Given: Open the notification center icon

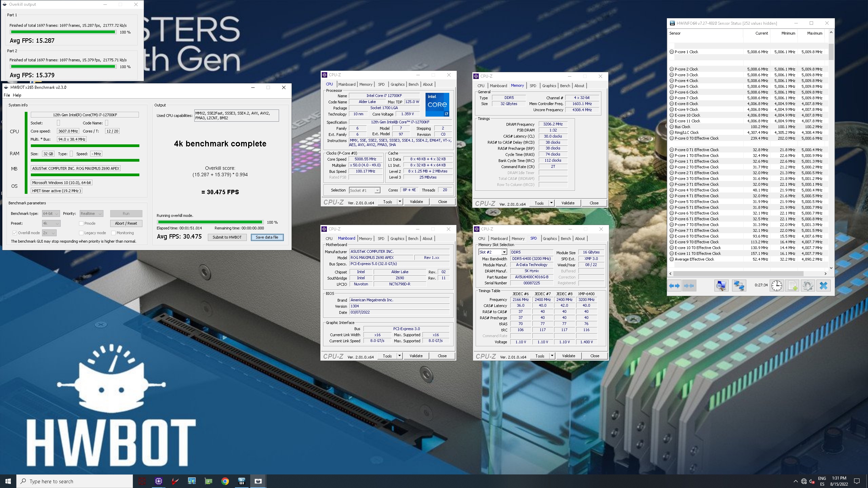Looking at the screenshot, I should pos(857,481).
